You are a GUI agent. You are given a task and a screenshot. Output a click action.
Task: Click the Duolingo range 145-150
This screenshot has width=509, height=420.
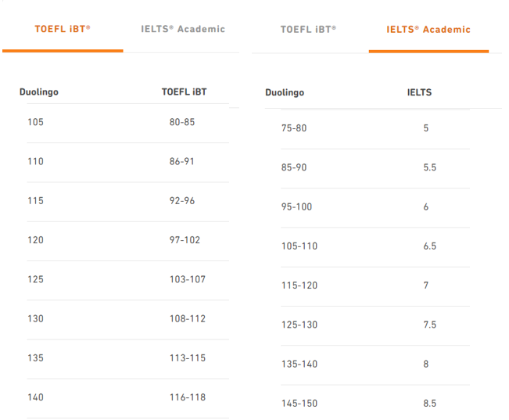click(x=299, y=404)
